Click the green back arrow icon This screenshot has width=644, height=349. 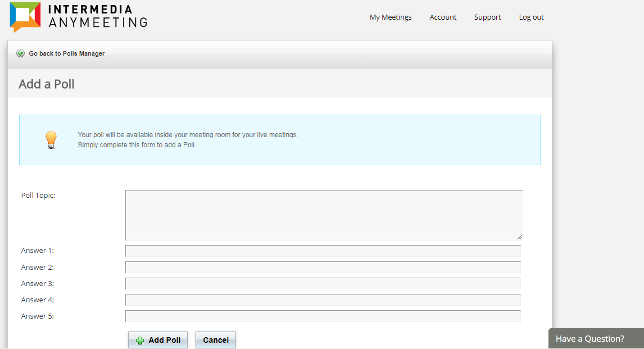[x=21, y=53]
